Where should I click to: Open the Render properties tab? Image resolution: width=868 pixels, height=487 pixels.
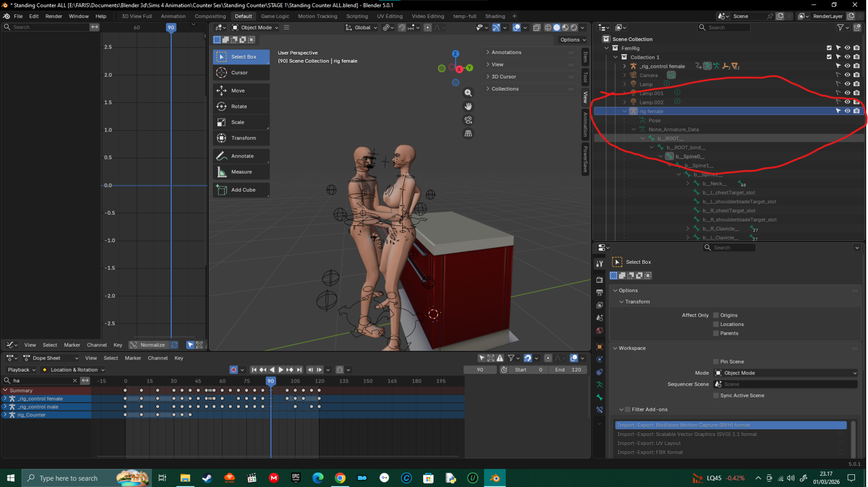click(599, 280)
